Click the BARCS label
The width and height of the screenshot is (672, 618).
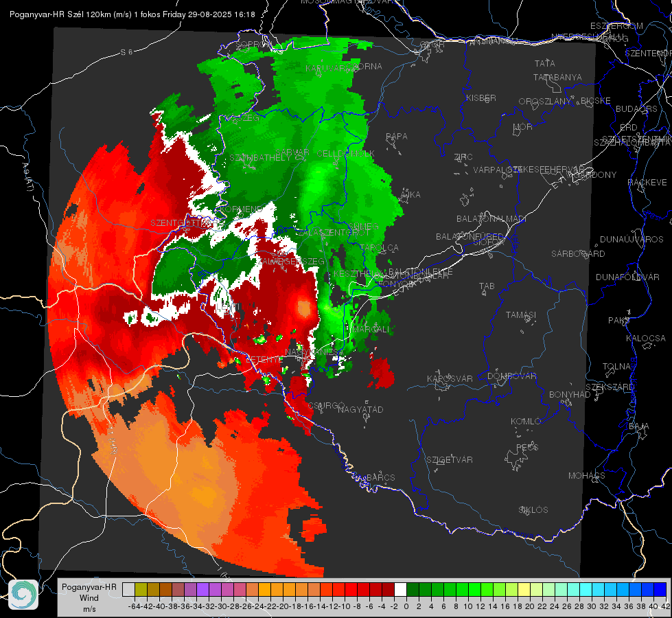pyautogui.click(x=381, y=478)
